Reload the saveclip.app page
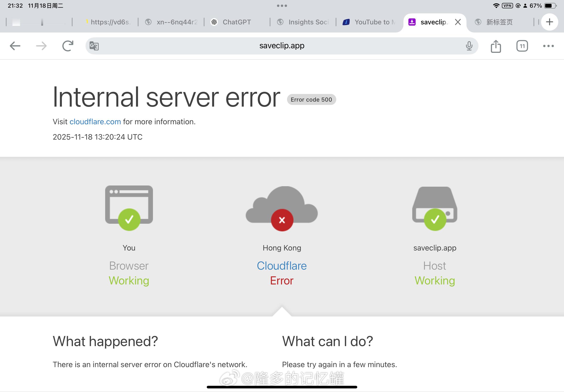 pyautogui.click(x=68, y=46)
